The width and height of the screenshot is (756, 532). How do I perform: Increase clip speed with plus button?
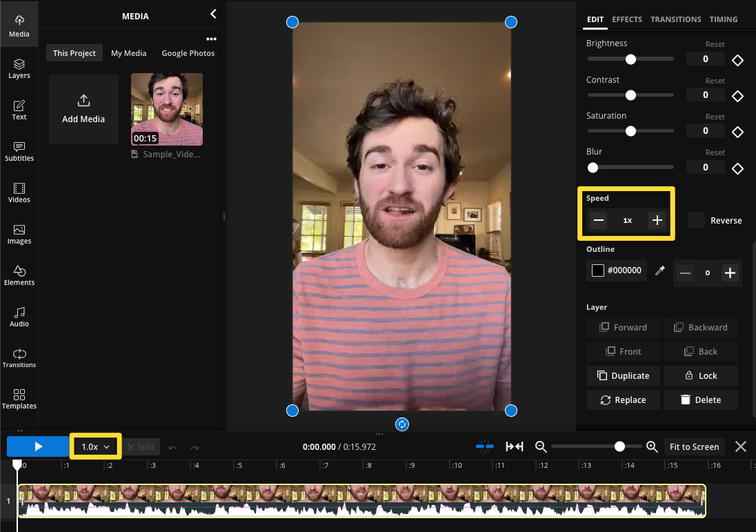coord(657,220)
